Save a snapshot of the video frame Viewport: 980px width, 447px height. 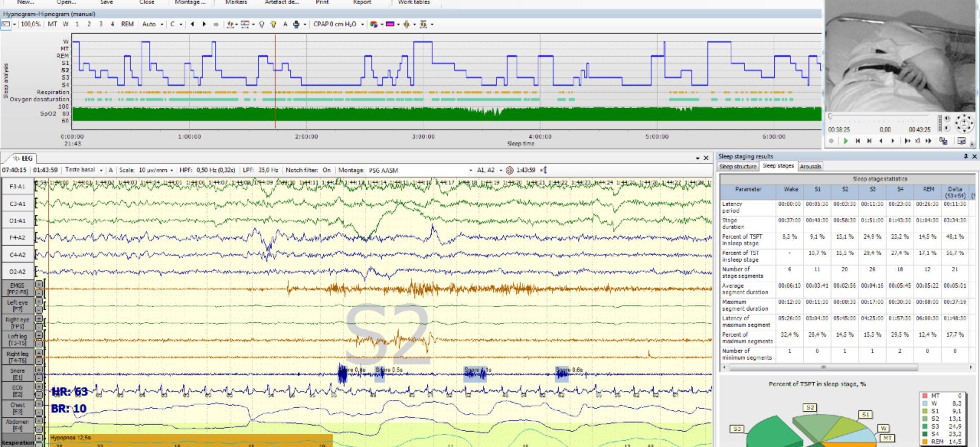tap(943, 140)
